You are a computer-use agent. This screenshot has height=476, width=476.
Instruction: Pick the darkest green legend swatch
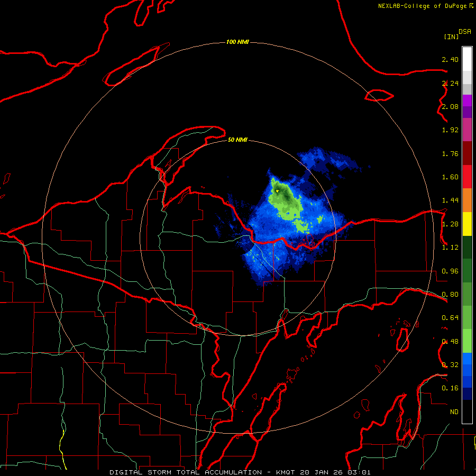point(467,247)
